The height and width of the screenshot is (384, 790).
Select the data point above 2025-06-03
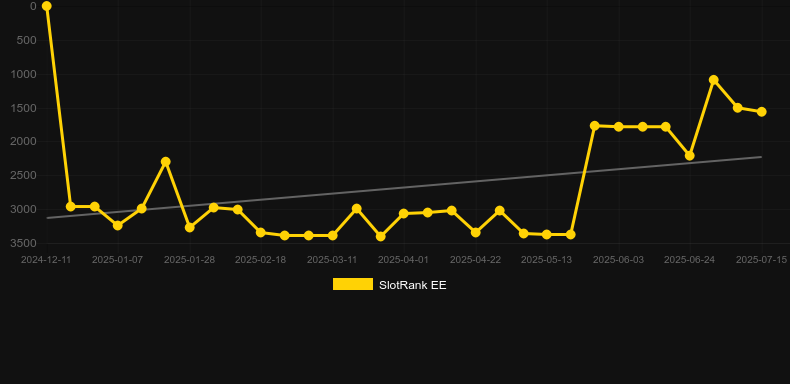(x=619, y=126)
